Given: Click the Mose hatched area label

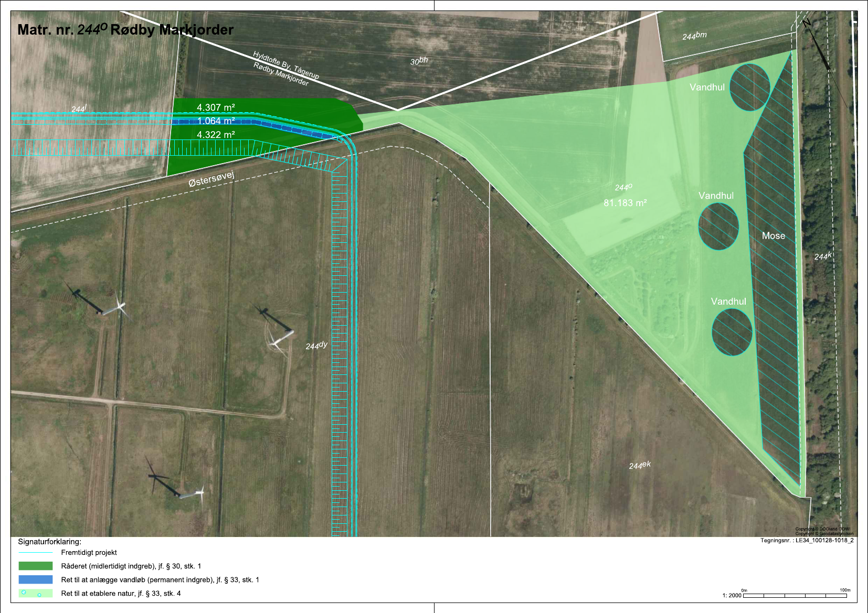Looking at the screenshot, I should pyautogui.click(x=774, y=236).
